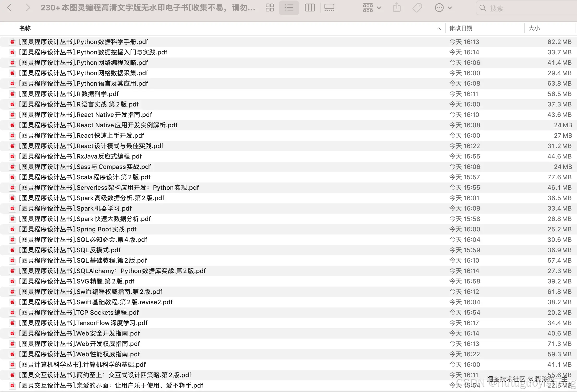Sort files by 名称 column header
This screenshot has width=577, height=392.
click(x=25, y=28)
